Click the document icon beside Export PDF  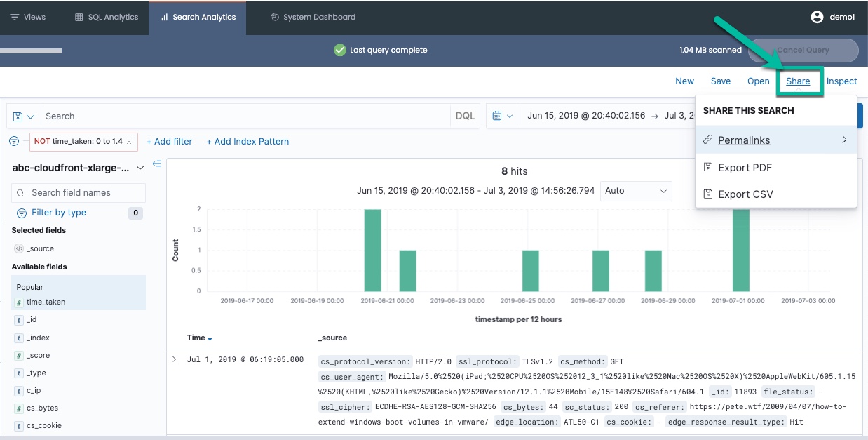[x=708, y=167]
